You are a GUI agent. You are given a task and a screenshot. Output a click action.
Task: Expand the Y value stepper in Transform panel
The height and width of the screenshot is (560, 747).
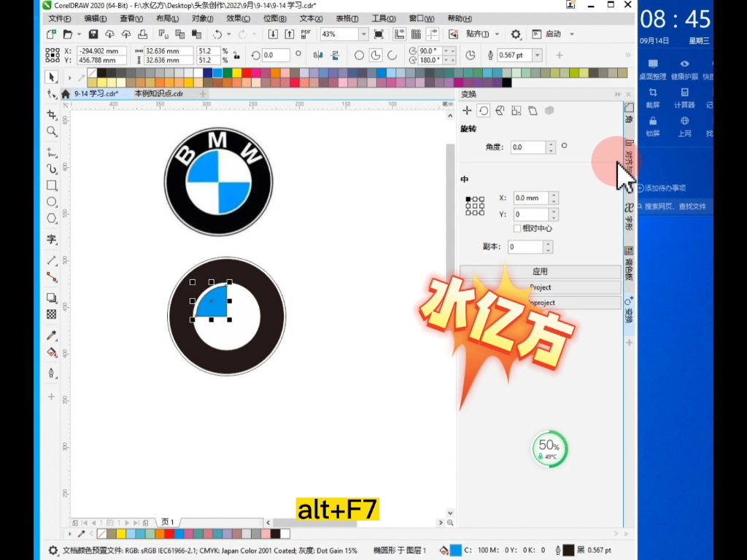pos(554,214)
